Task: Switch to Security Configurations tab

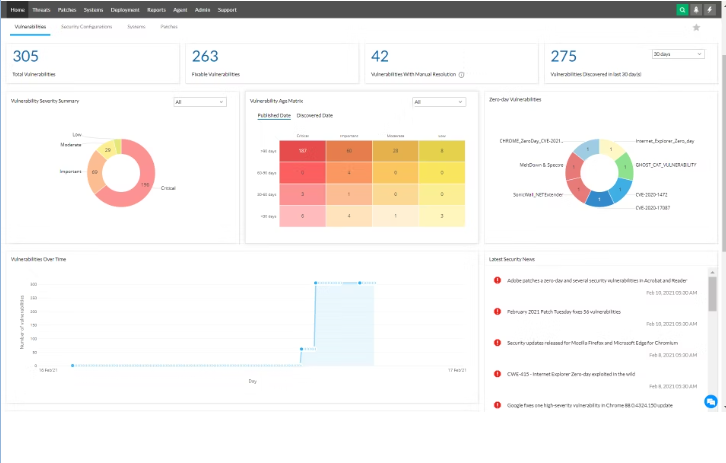Action: click(84, 27)
